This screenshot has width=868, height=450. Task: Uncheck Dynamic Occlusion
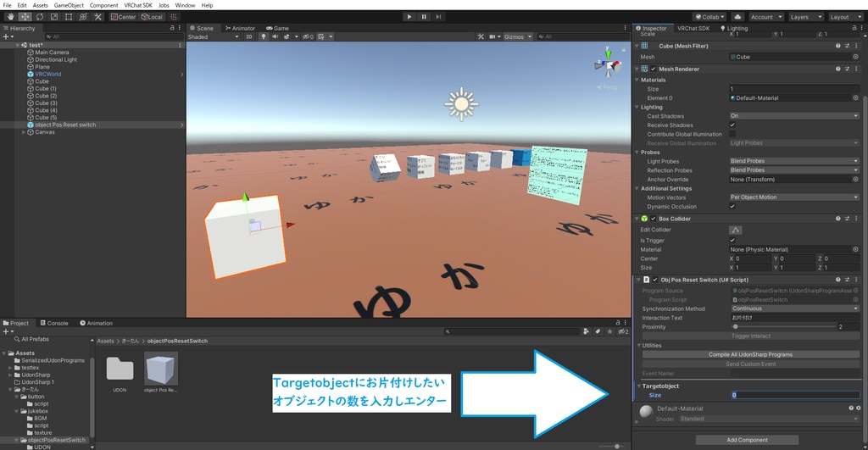(x=732, y=207)
